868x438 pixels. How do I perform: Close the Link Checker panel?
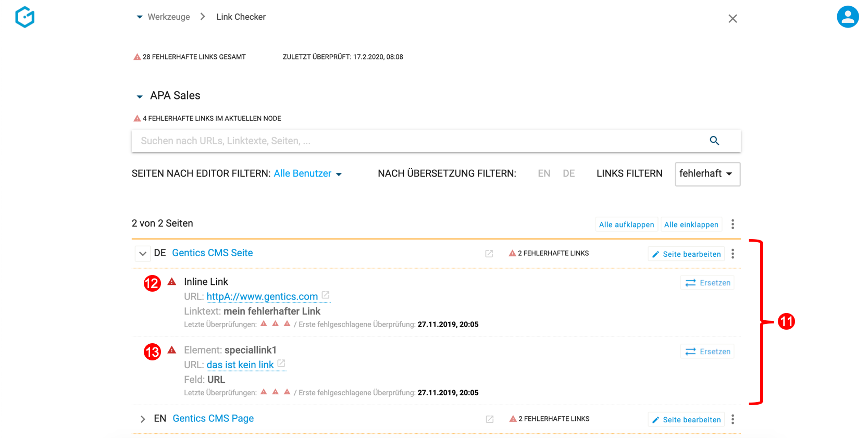click(x=733, y=19)
